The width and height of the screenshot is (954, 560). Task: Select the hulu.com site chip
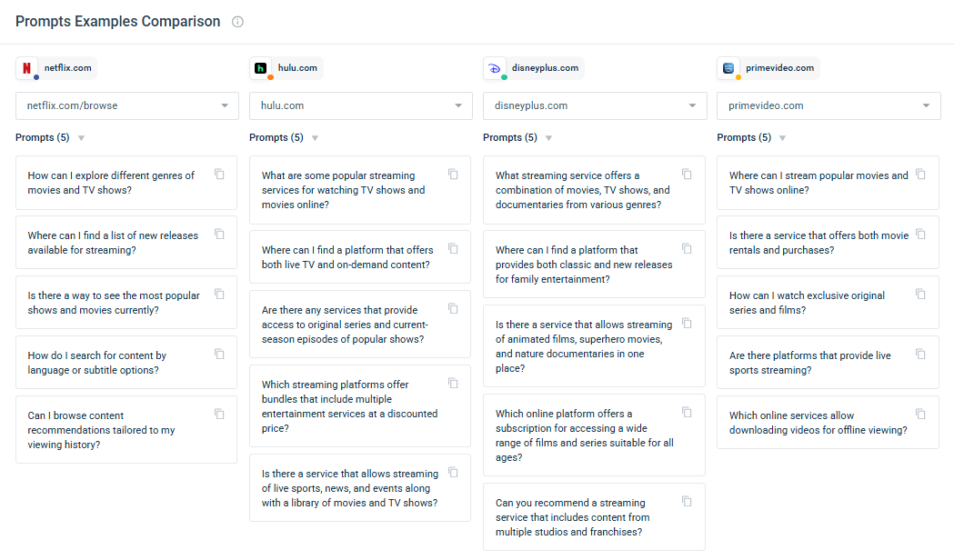click(x=286, y=67)
